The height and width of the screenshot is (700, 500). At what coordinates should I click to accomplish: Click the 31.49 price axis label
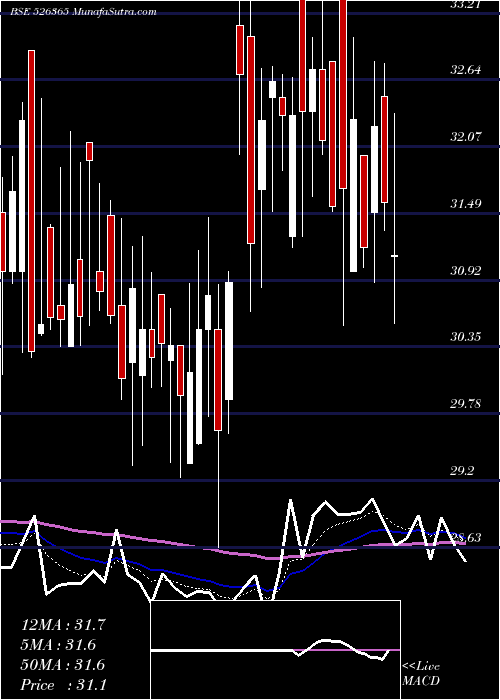(466, 204)
